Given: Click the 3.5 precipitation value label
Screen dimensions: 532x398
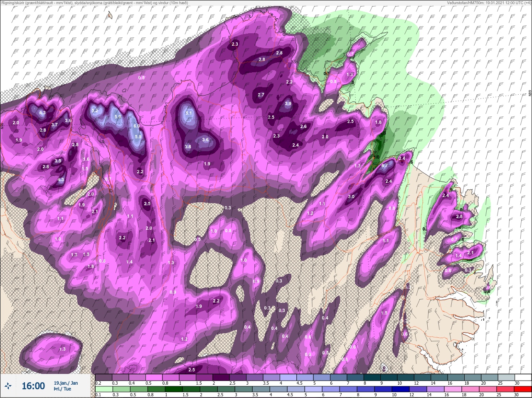Looking at the screenshot, I should click(x=58, y=161).
